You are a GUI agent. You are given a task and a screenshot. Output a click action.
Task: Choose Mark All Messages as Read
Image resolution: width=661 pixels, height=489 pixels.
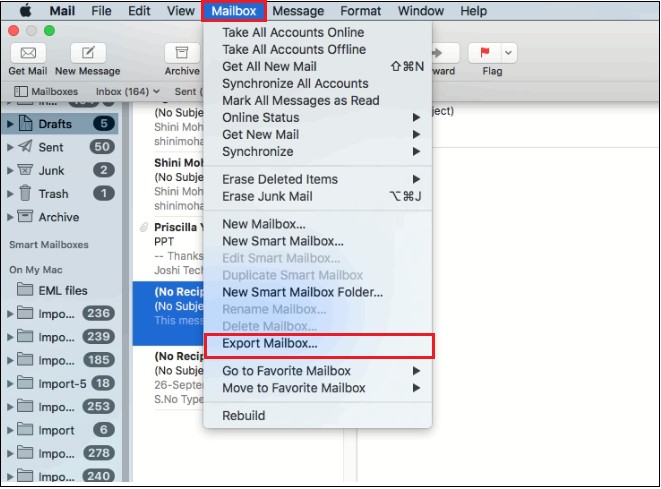[317, 100]
